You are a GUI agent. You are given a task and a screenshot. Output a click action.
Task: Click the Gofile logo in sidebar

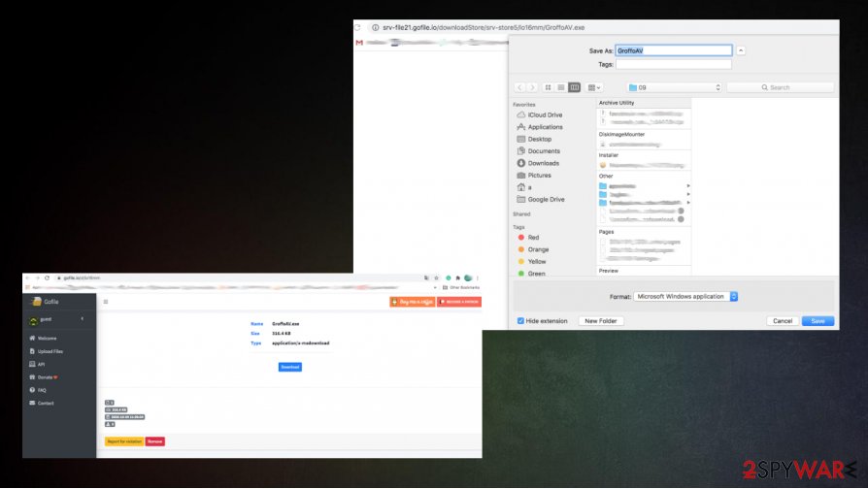coord(46,302)
